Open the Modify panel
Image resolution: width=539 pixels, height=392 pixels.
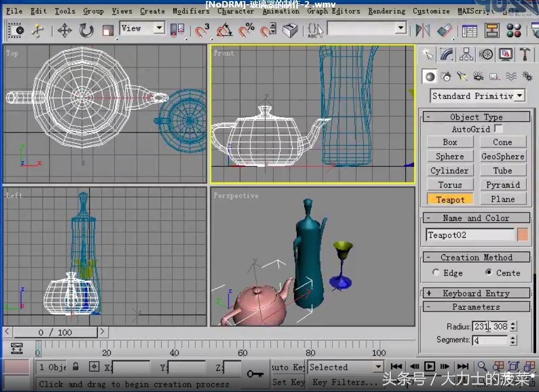pos(447,54)
